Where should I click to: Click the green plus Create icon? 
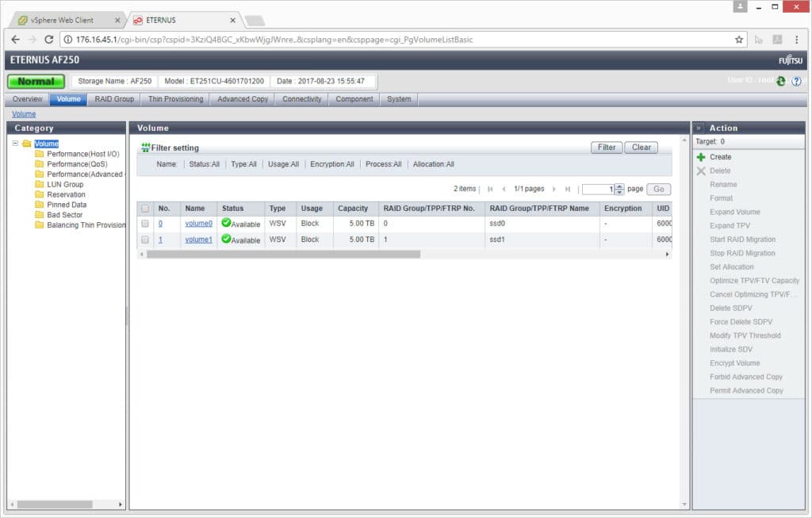click(701, 157)
